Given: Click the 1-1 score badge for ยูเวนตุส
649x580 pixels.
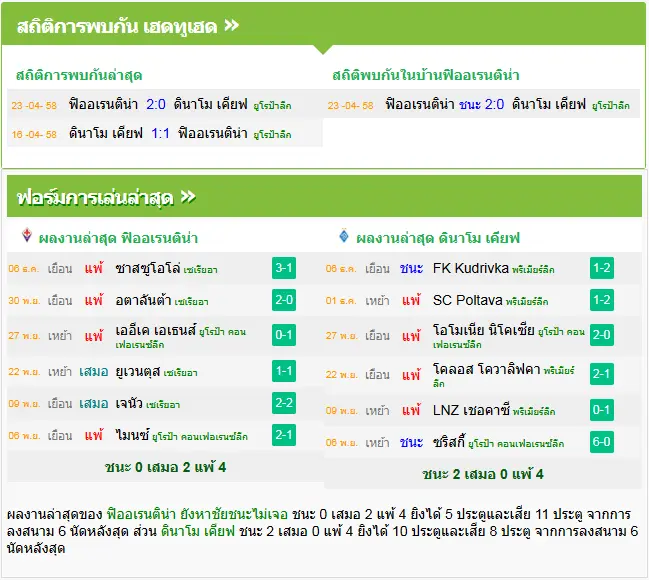Looking at the screenshot, I should click(284, 371).
